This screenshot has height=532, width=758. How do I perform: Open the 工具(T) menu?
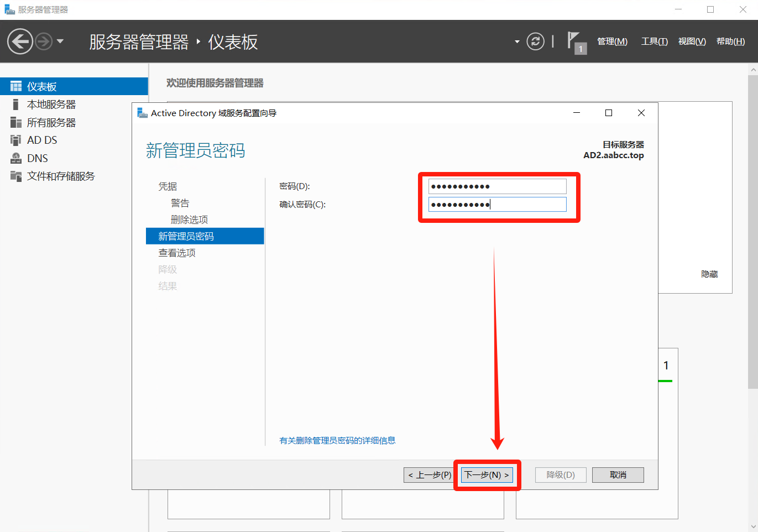pyautogui.click(x=654, y=41)
